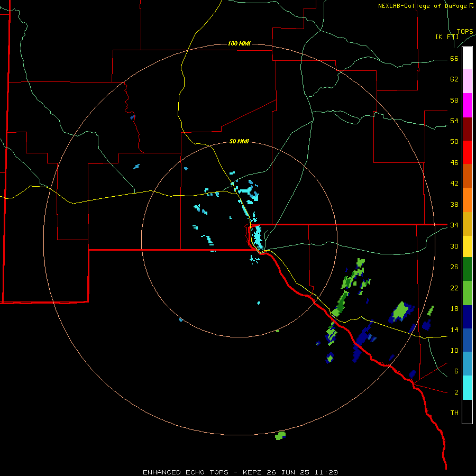Click the "42" legend value
The height and width of the screenshot is (476, 476).
pyautogui.click(x=454, y=183)
